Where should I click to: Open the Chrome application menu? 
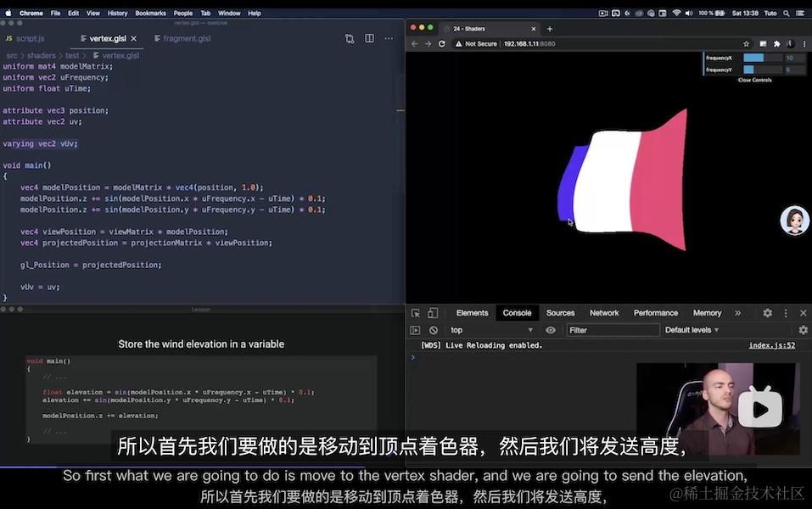coord(31,13)
